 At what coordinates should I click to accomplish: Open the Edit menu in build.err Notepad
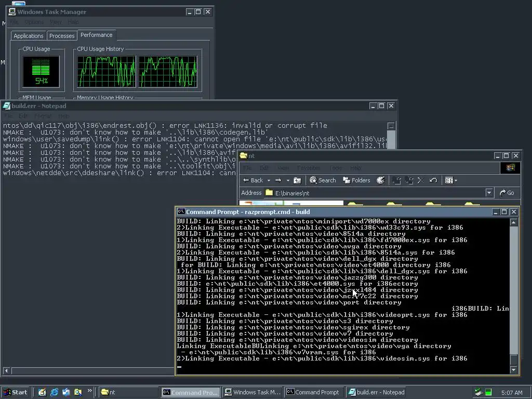[23, 116]
